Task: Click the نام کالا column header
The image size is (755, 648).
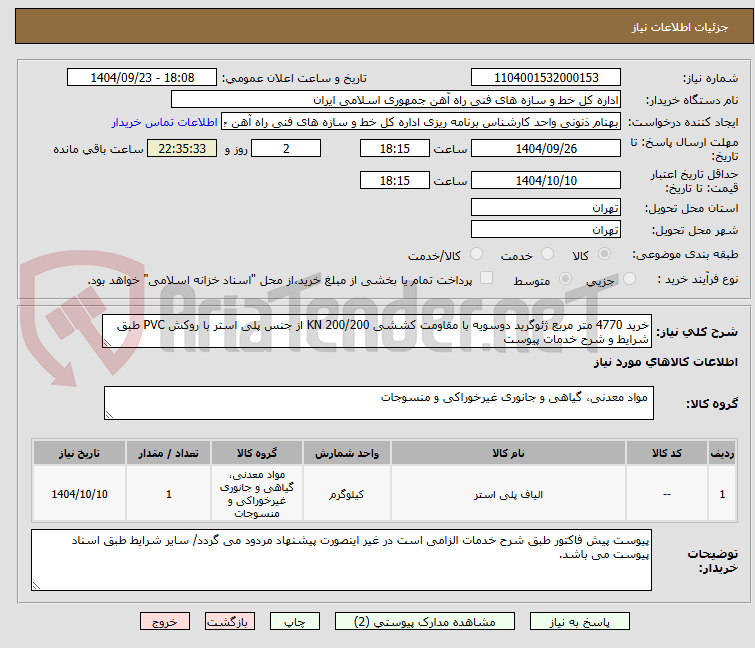Action: (x=508, y=453)
